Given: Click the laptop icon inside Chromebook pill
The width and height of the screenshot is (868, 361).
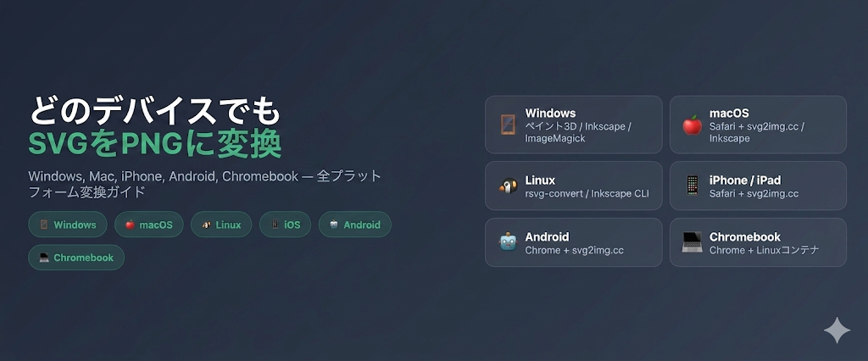Looking at the screenshot, I should [x=44, y=258].
